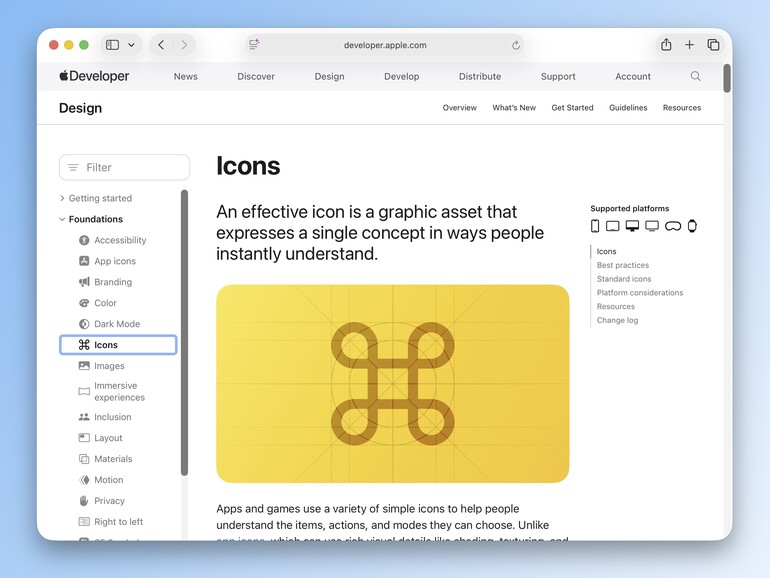Go forward with the forward arrow
This screenshot has height=578, width=770.
click(184, 45)
